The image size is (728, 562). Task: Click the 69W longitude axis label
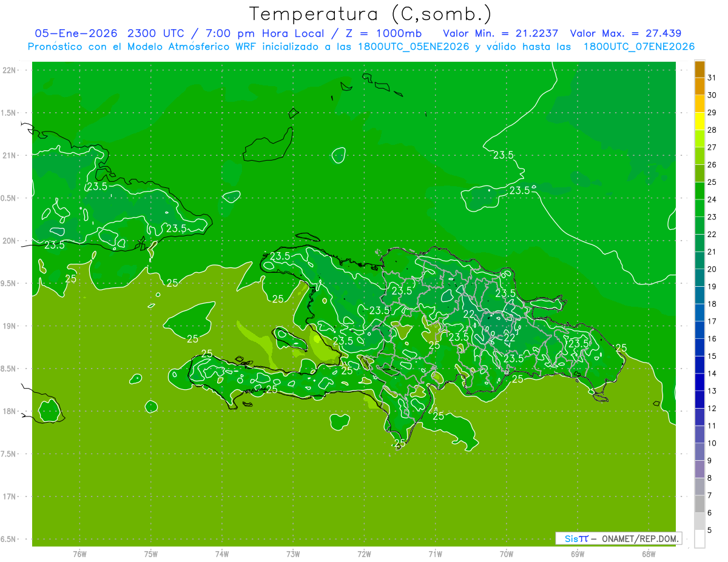click(x=578, y=554)
